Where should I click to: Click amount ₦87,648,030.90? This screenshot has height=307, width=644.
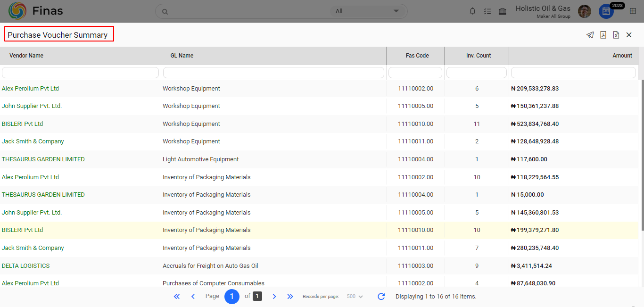tap(533, 283)
